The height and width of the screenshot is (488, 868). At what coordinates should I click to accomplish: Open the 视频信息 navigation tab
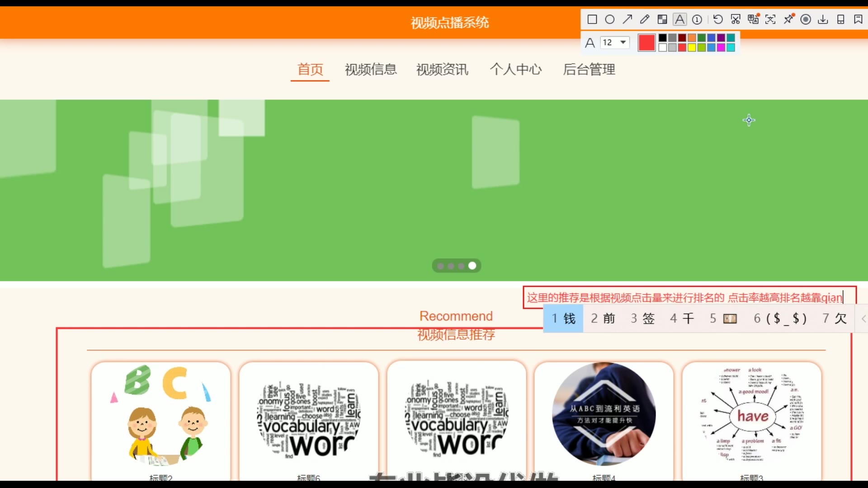coord(371,70)
